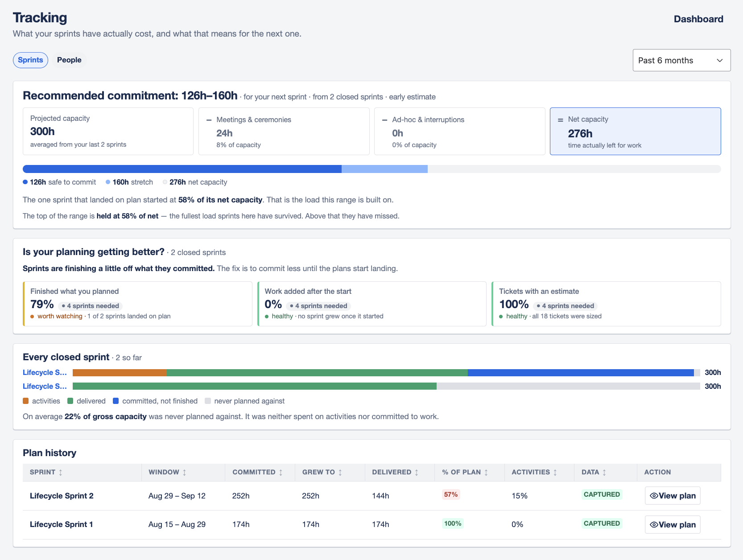Click the 160h stretch bar segment
This screenshot has width=743, height=560.
(x=384, y=169)
